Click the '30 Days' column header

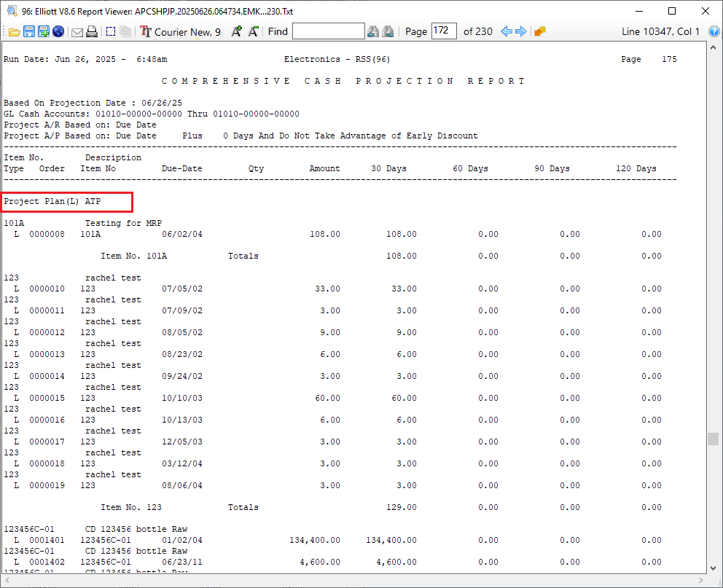[388, 168]
